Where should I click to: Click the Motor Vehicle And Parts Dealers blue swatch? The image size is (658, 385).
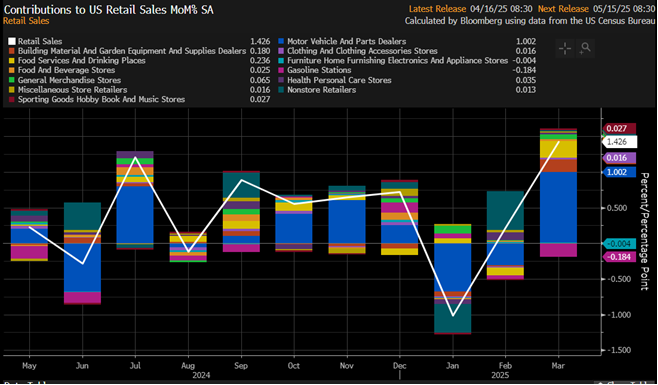point(282,42)
